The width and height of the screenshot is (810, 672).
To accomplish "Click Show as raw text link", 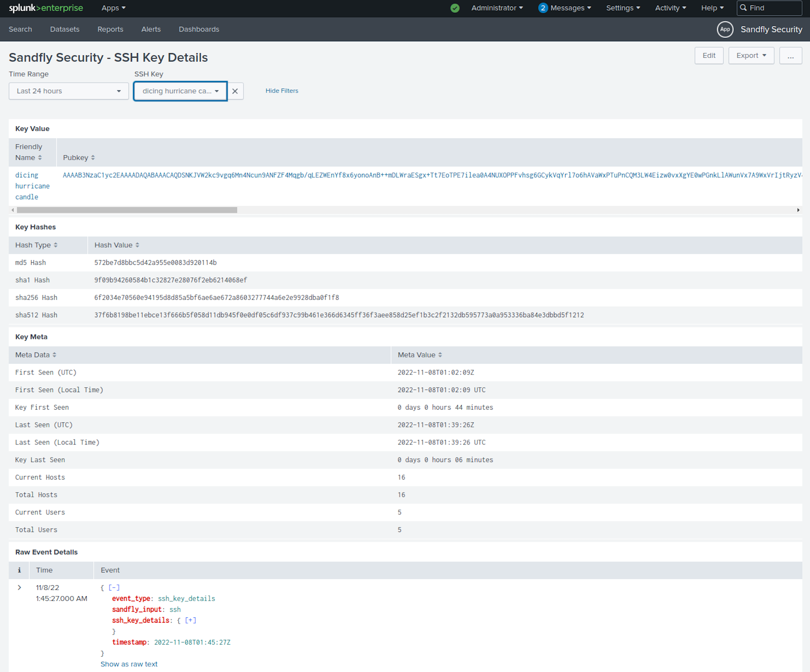I will 129,664.
